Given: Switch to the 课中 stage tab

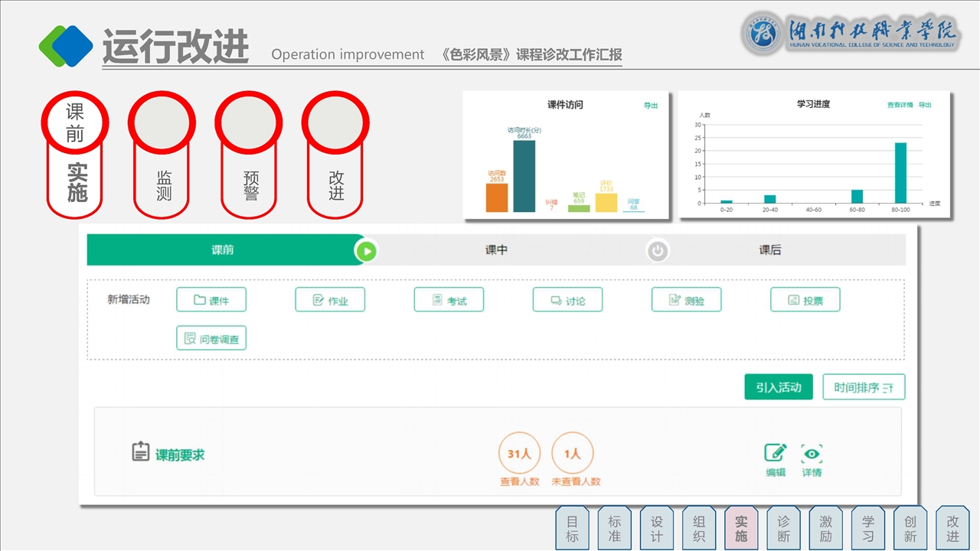Looking at the screenshot, I should [496, 250].
